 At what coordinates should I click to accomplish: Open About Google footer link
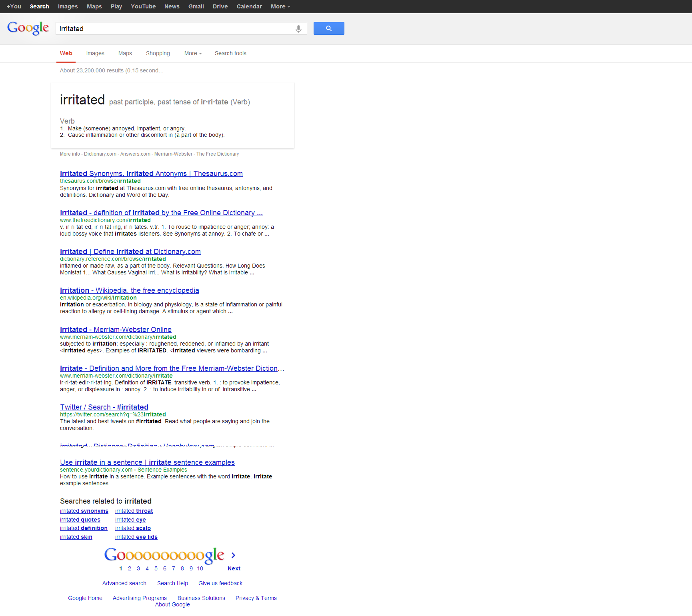pos(172,604)
